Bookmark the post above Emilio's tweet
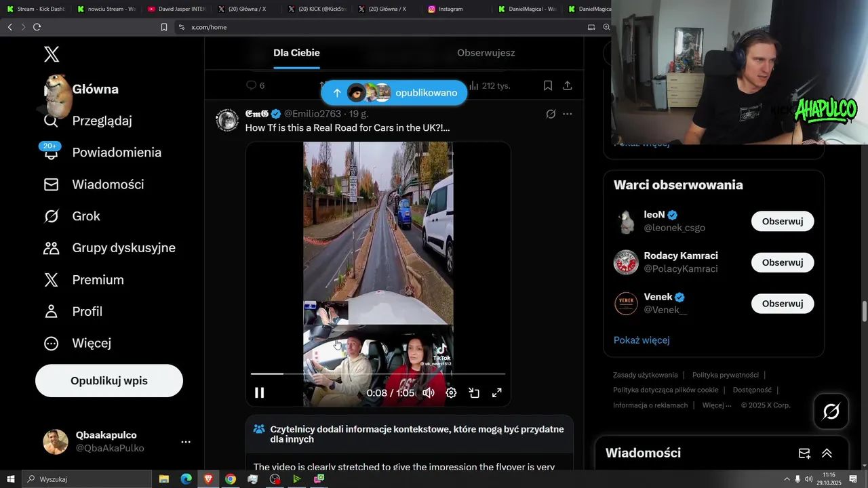The image size is (868, 488). [x=548, y=85]
